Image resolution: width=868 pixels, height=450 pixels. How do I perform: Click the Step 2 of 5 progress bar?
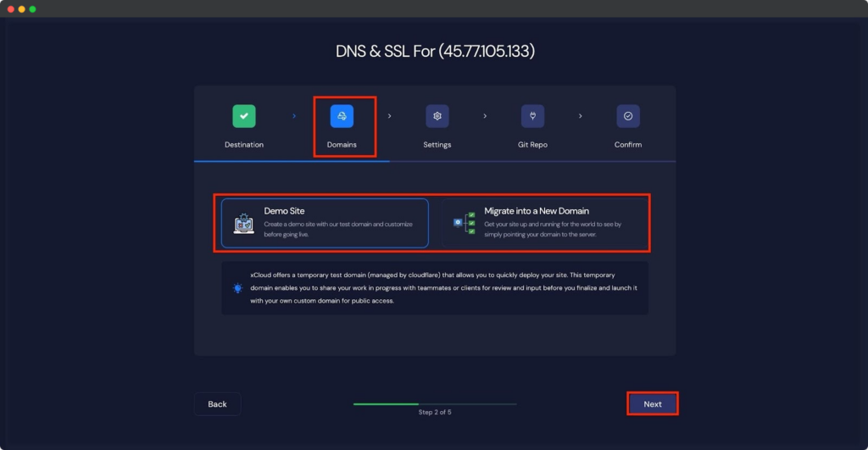tap(435, 404)
